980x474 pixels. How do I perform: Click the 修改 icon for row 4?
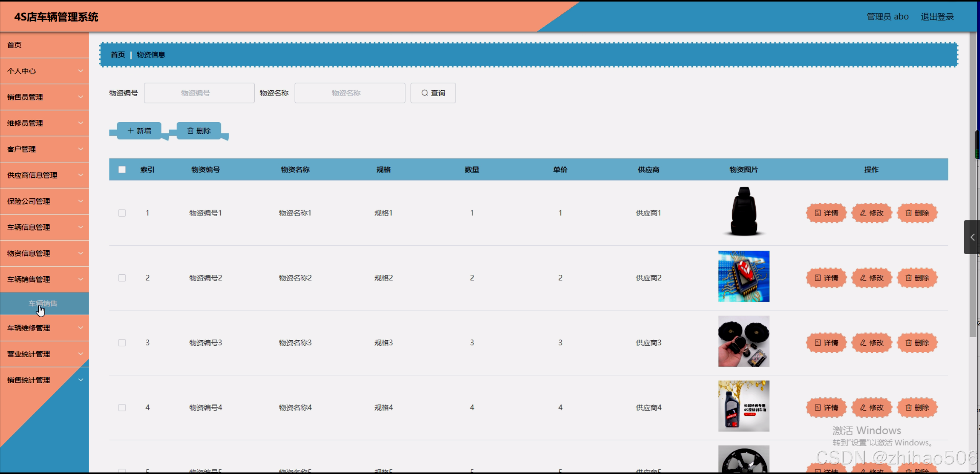[871, 407]
